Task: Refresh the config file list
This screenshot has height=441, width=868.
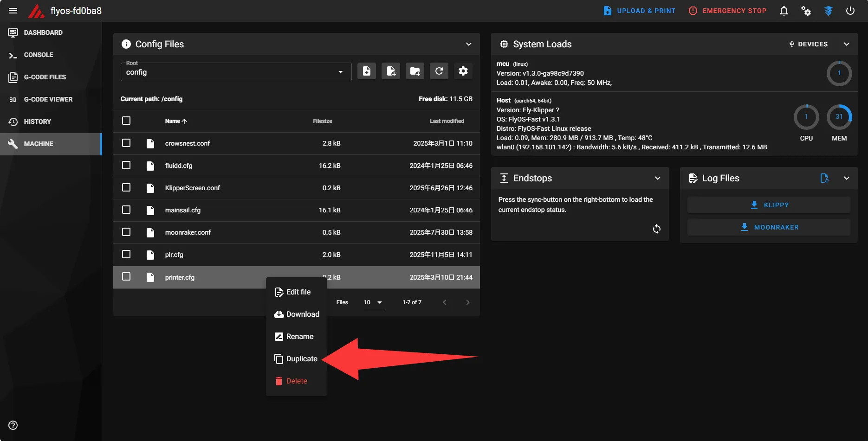Action: pyautogui.click(x=439, y=71)
